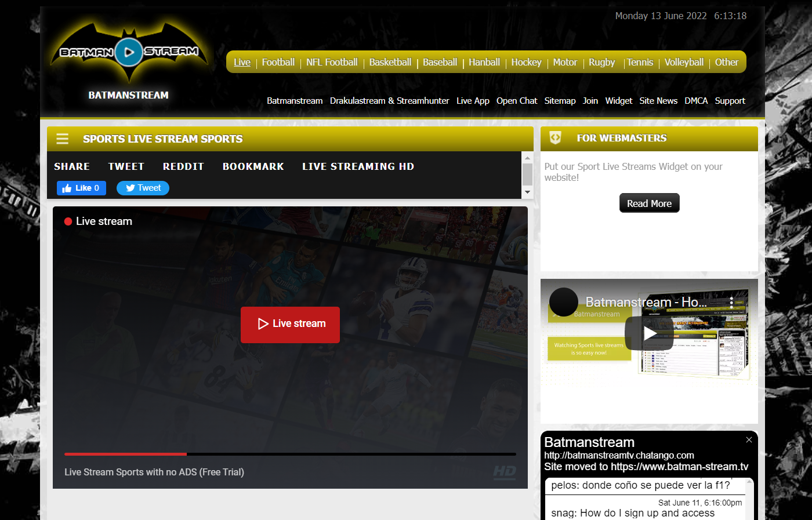The image size is (812, 520).
Task: Click the Read More button
Action: [649, 203]
